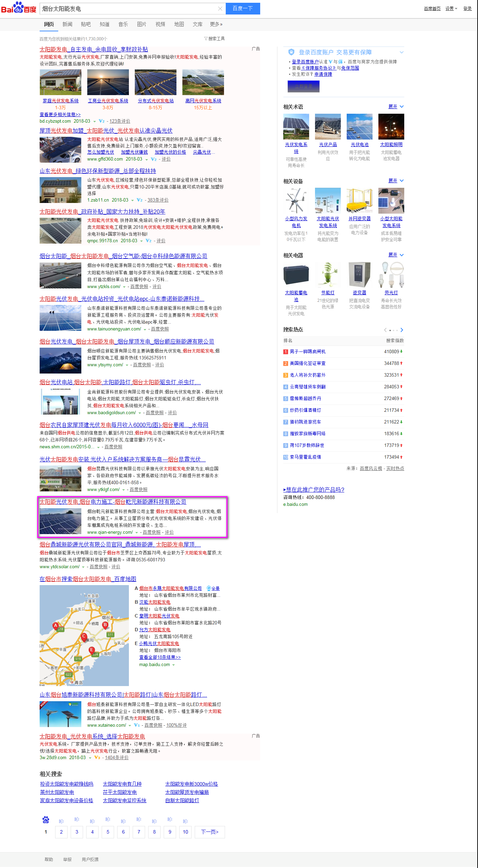
Task: Click inside the search input field
Action: click(x=128, y=9)
